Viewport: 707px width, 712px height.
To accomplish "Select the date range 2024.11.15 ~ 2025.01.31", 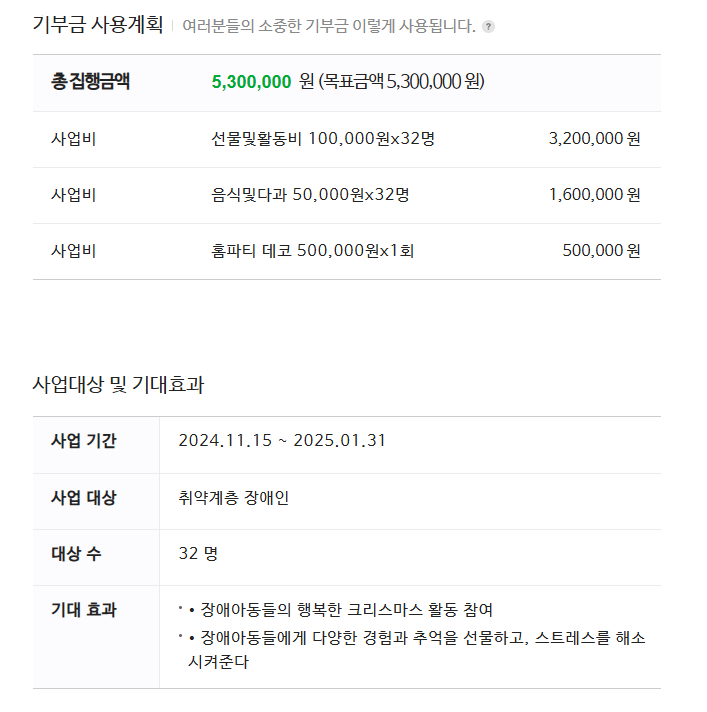I will pos(282,440).
